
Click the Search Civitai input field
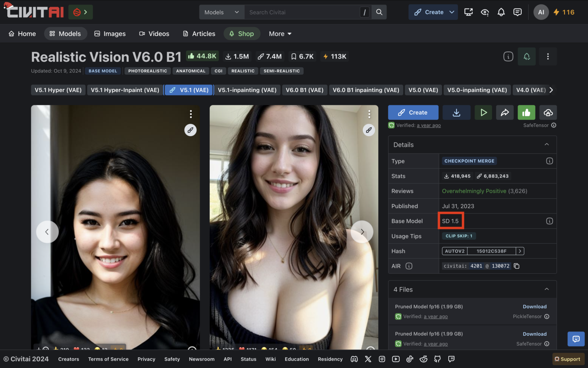click(302, 12)
